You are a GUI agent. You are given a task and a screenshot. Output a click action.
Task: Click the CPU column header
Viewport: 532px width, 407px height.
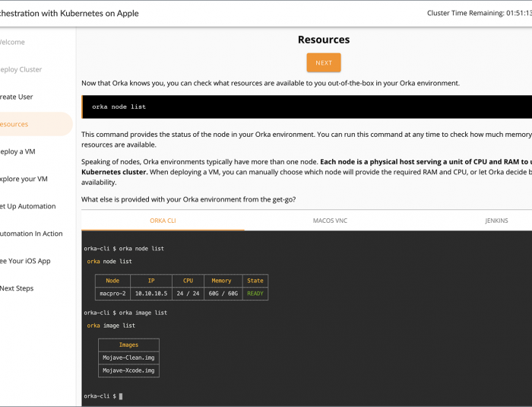click(x=188, y=281)
